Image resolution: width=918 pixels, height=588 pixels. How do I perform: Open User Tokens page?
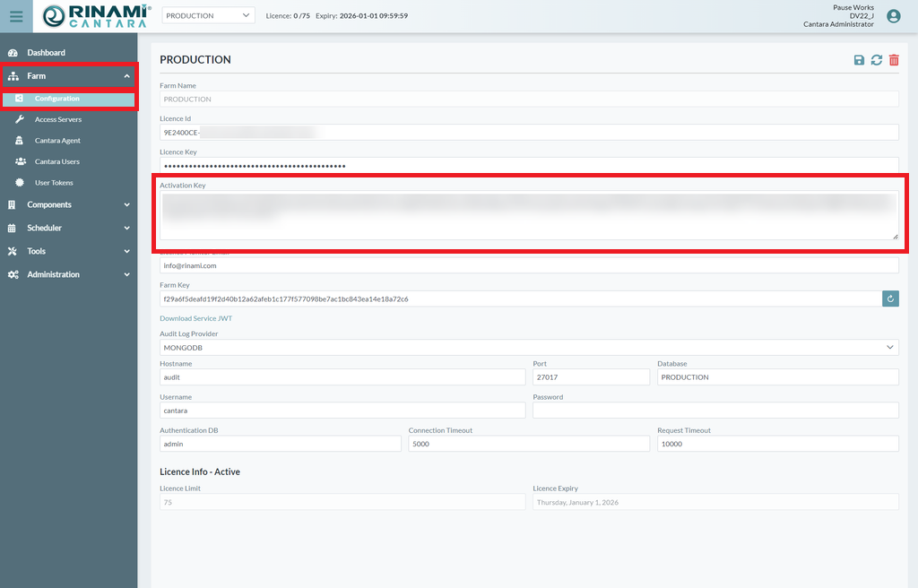tap(54, 183)
